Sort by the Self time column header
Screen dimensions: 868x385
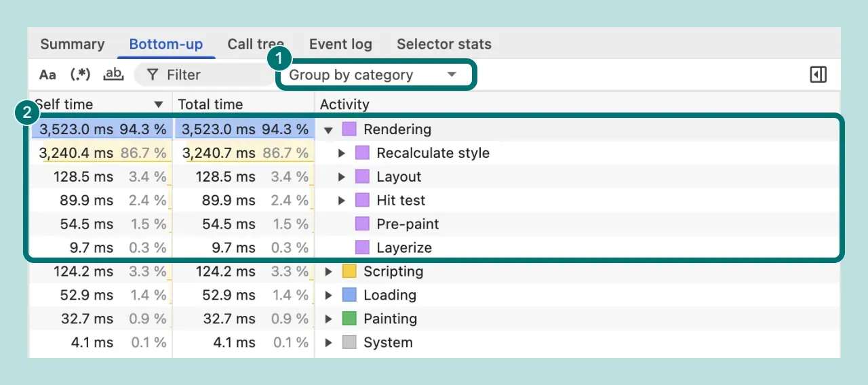64,104
